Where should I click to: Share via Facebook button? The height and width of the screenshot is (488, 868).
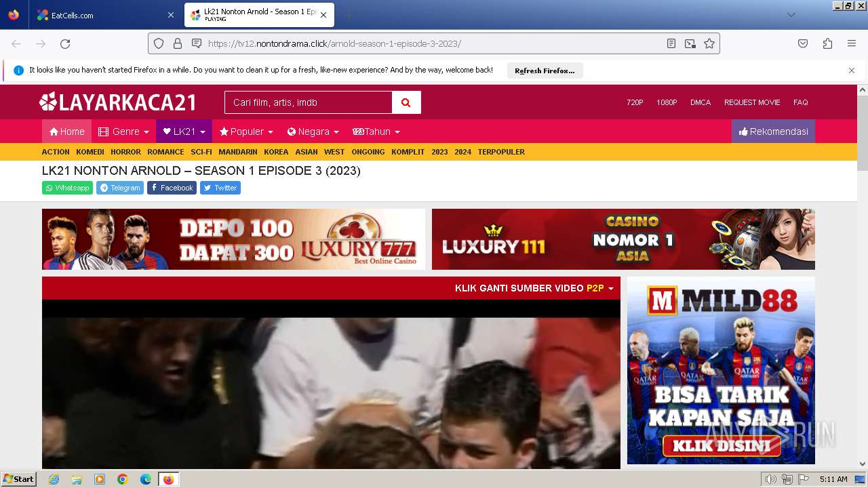pyautogui.click(x=172, y=188)
